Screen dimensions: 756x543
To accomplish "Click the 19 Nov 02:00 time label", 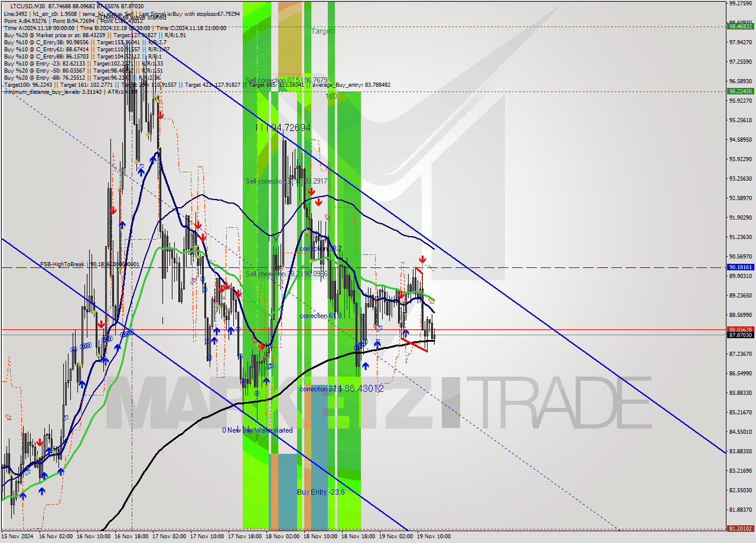I will pyautogui.click(x=395, y=537).
